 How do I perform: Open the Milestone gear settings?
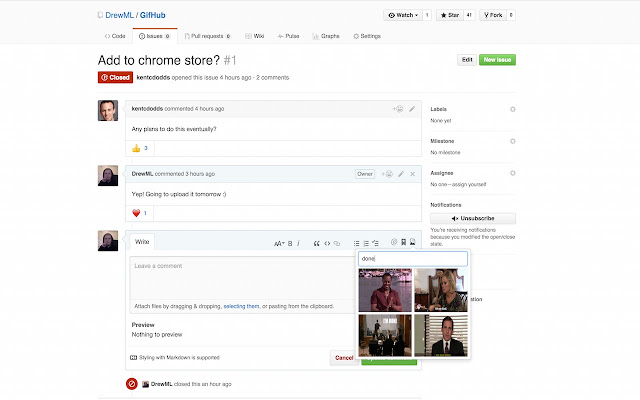pyautogui.click(x=513, y=141)
